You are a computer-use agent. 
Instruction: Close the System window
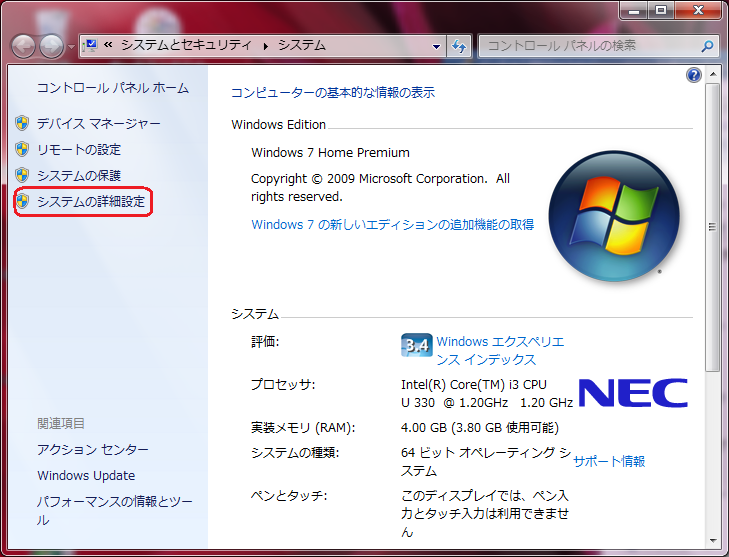[x=698, y=10]
